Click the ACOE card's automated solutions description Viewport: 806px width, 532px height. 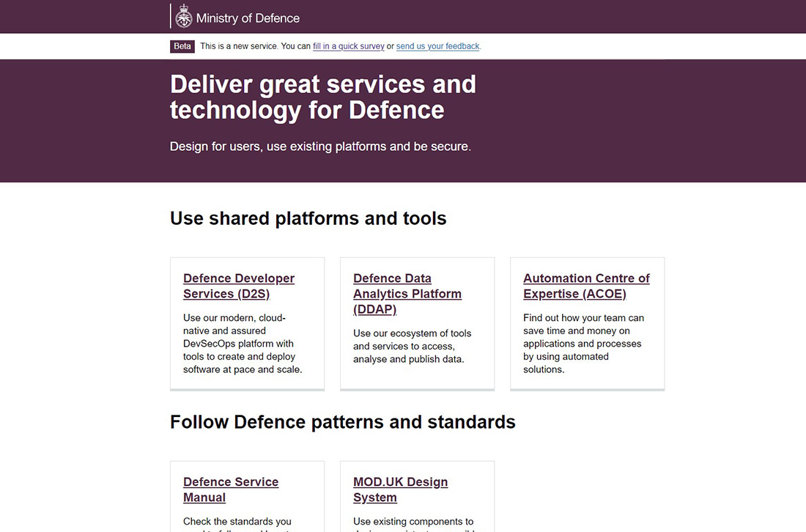coord(583,344)
